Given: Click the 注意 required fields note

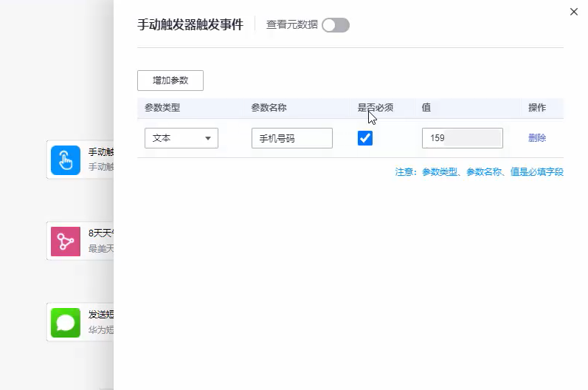Looking at the screenshot, I should click(480, 172).
